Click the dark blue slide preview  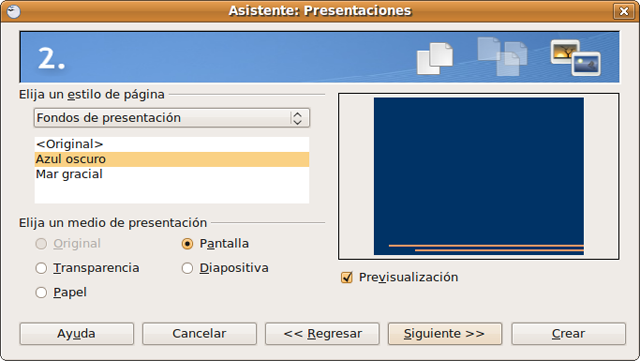coord(479,176)
